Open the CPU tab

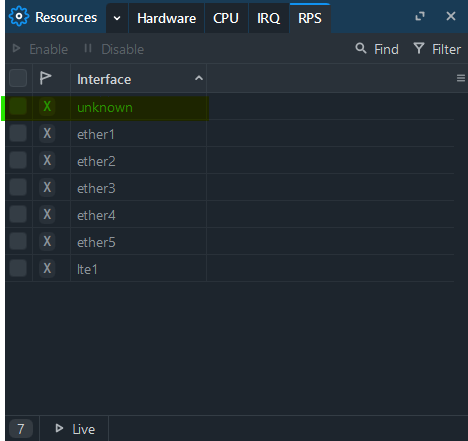point(226,18)
